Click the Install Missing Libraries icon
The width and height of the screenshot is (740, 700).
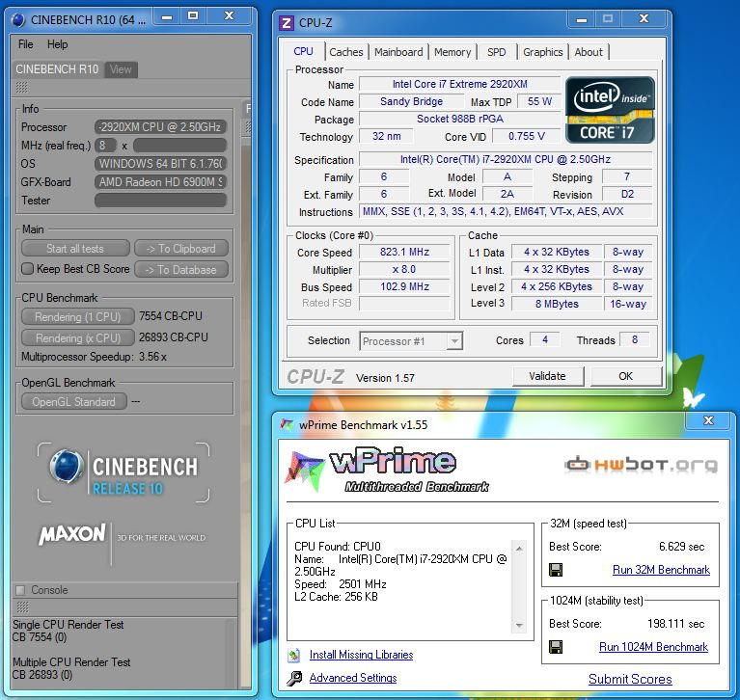[x=294, y=655]
